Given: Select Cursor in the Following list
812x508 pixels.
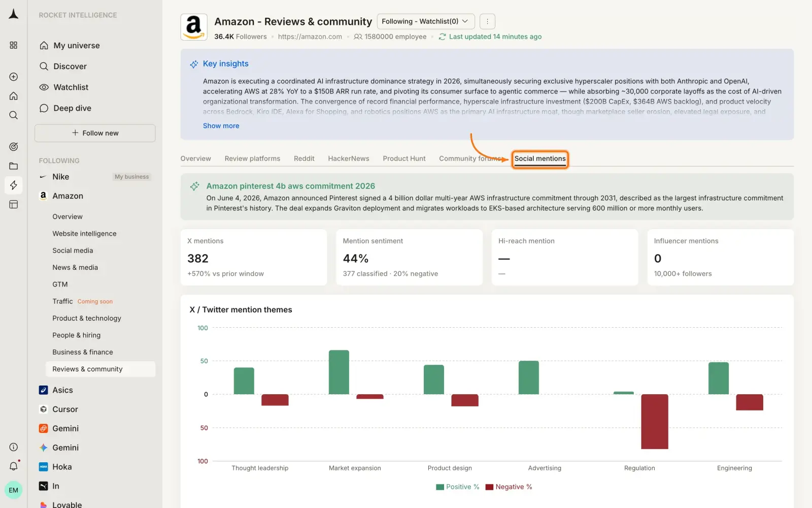Looking at the screenshot, I should [65, 409].
